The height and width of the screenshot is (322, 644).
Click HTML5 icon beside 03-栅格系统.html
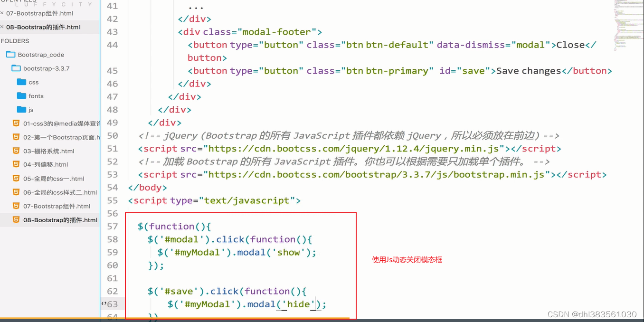pos(16,151)
